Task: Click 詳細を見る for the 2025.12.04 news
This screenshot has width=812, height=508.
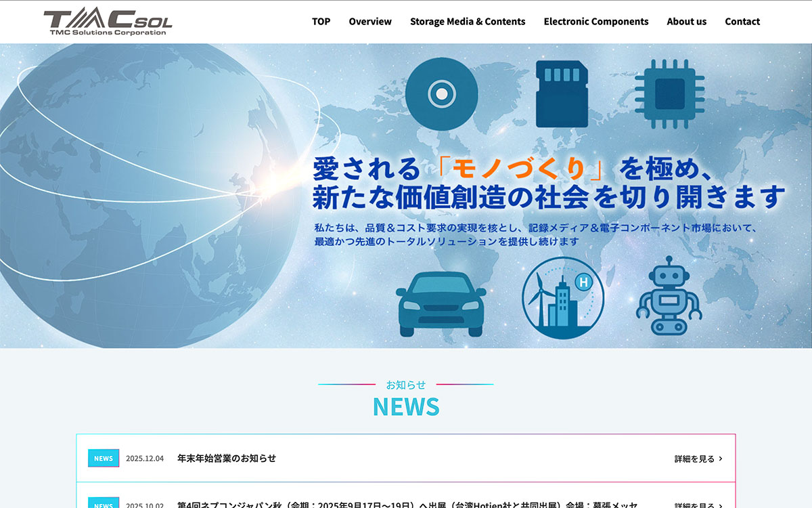Action: (x=694, y=459)
